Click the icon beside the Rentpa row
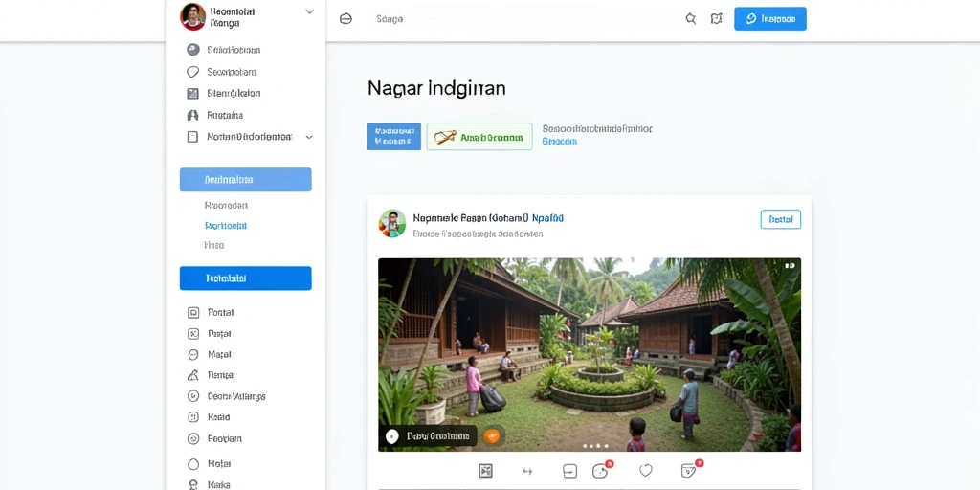980x490 pixels. coord(193,375)
